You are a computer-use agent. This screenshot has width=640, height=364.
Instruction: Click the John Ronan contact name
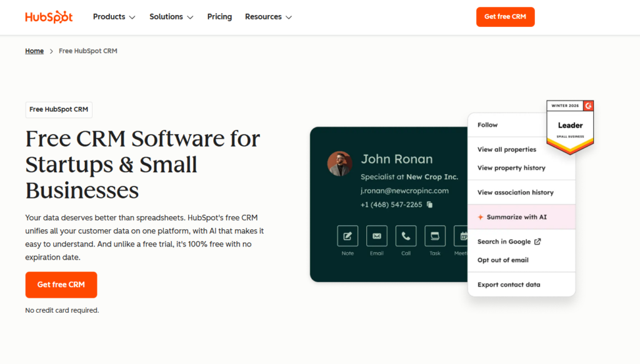coord(397,159)
